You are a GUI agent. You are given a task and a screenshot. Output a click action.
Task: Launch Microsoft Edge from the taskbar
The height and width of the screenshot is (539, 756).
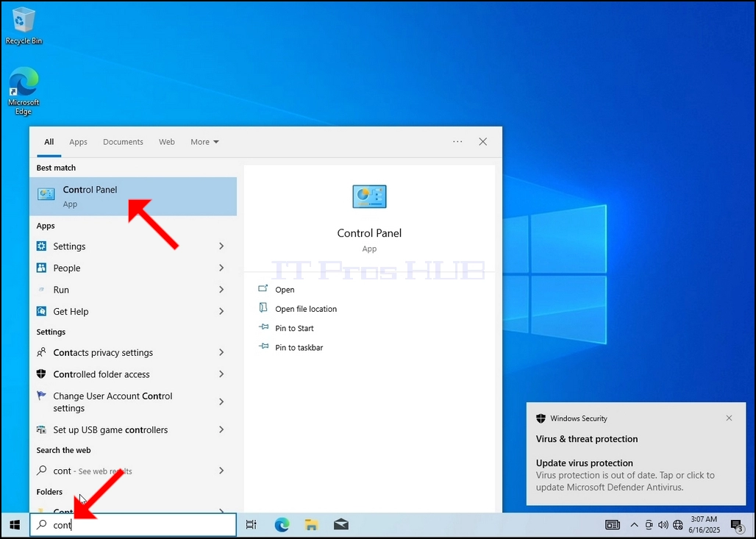tap(282, 524)
